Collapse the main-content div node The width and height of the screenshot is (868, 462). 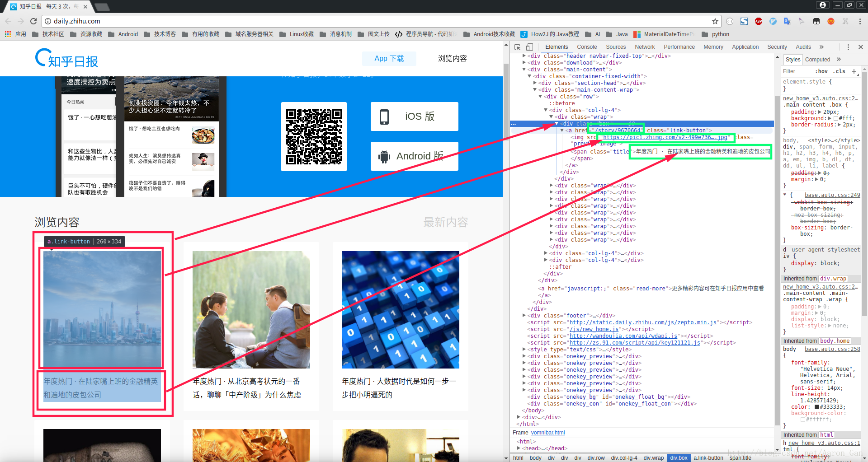click(524, 70)
